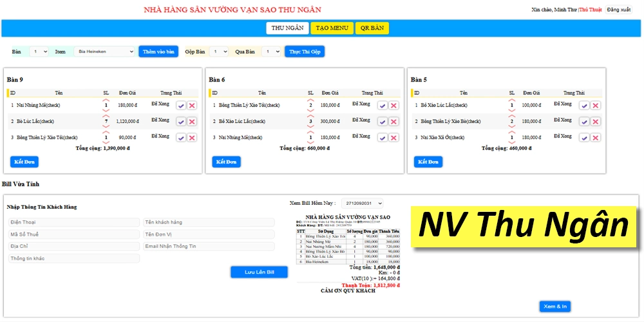Delete Bò Lúc Lắc from Bàn 9
Image resolution: width=644 pixels, height=322 pixels.
tap(191, 122)
